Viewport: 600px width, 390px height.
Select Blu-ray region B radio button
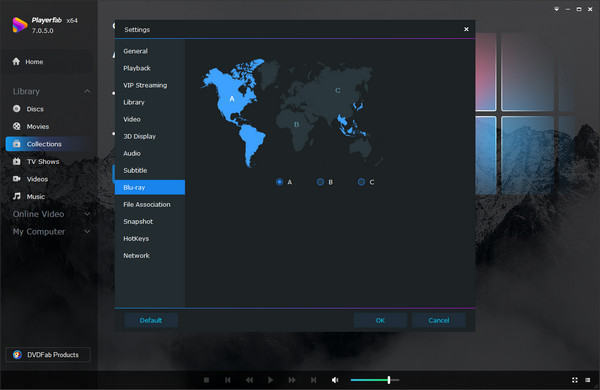[x=320, y=182]
